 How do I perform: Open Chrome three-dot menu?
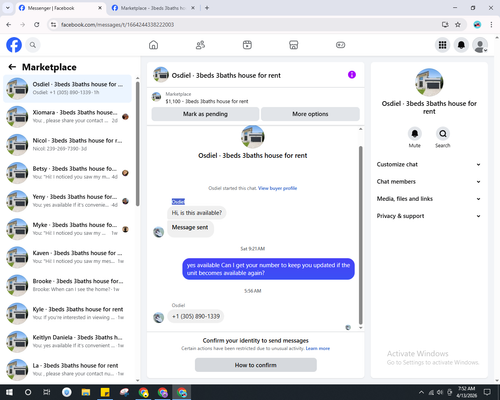click(491, 25)
